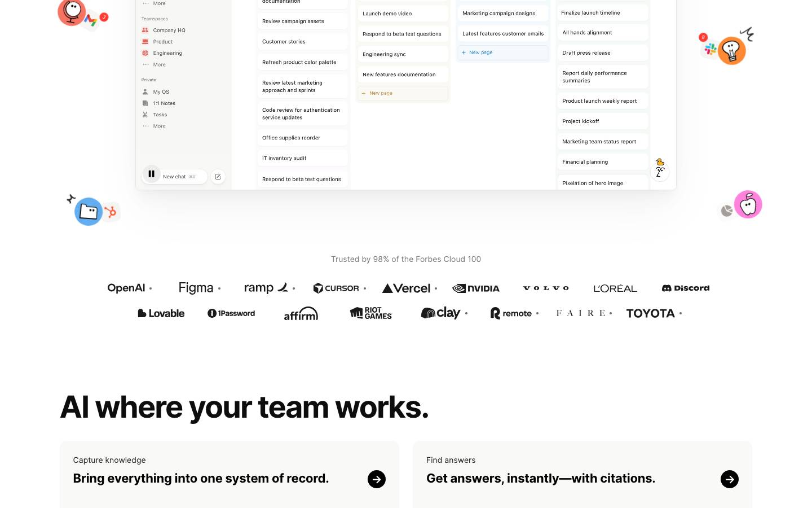Viewport: 812px width, 508px height.
Task: Click the pause button beside New chat
Action: [151, 174]
